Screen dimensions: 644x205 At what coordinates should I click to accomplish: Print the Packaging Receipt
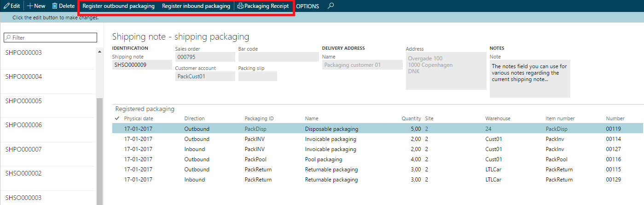pos(263,6)
